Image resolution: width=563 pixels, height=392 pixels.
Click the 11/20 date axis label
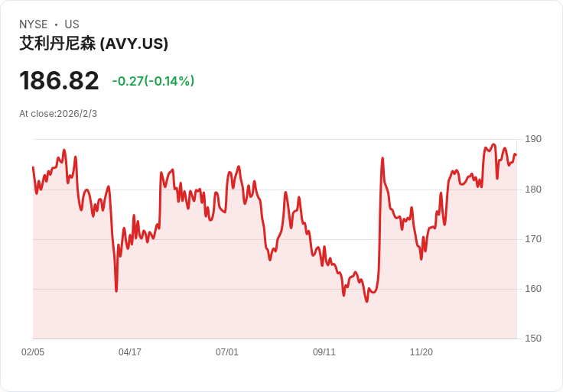pyautogui.click(x=421, y=352)
